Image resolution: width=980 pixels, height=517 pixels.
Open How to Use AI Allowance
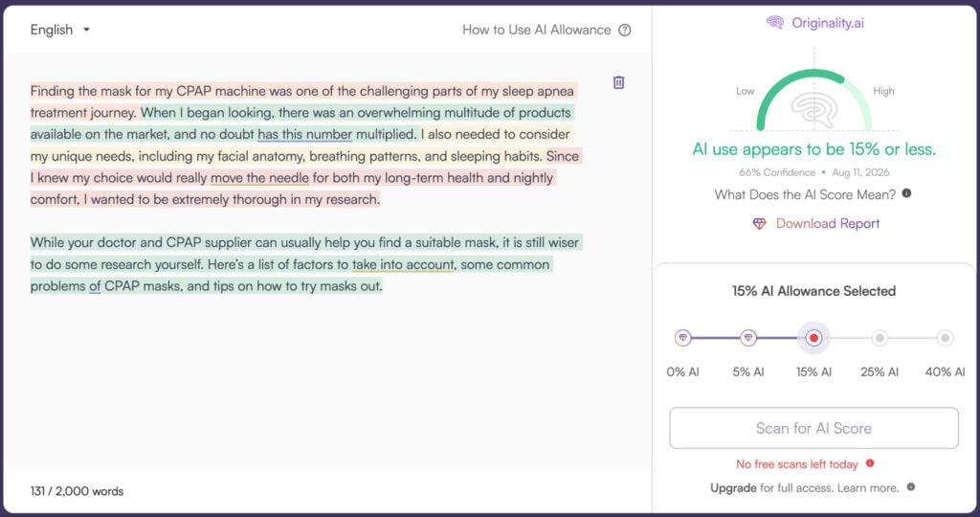pyautogui.click(x=536, y=30)
